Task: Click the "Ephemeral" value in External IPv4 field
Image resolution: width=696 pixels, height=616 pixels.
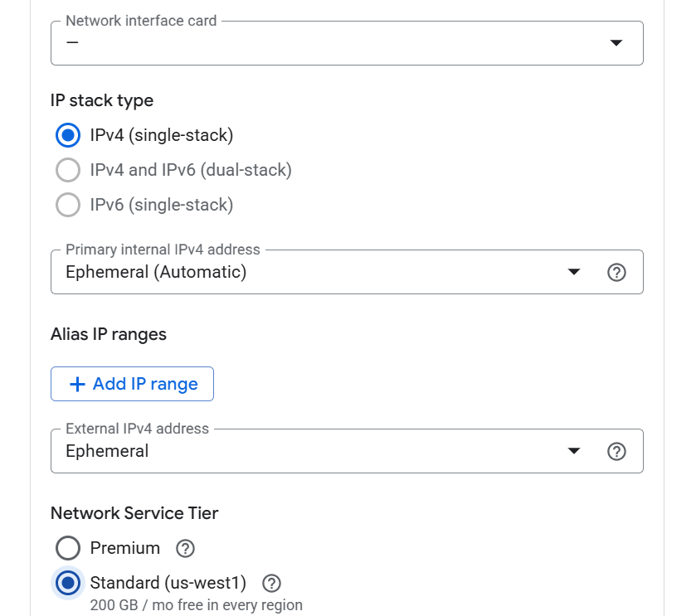Action: (x=107, y=451)
